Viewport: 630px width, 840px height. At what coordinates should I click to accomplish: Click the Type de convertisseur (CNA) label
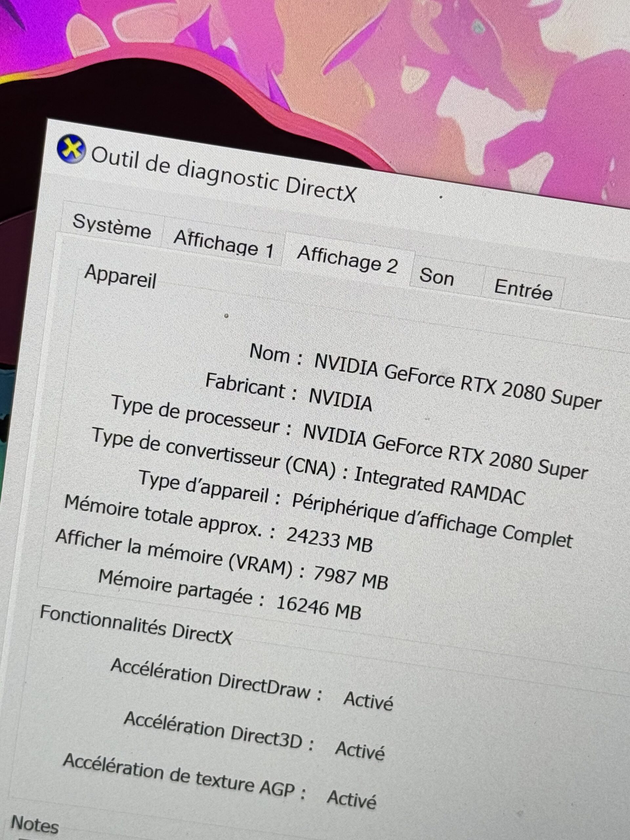pos(220,454)
